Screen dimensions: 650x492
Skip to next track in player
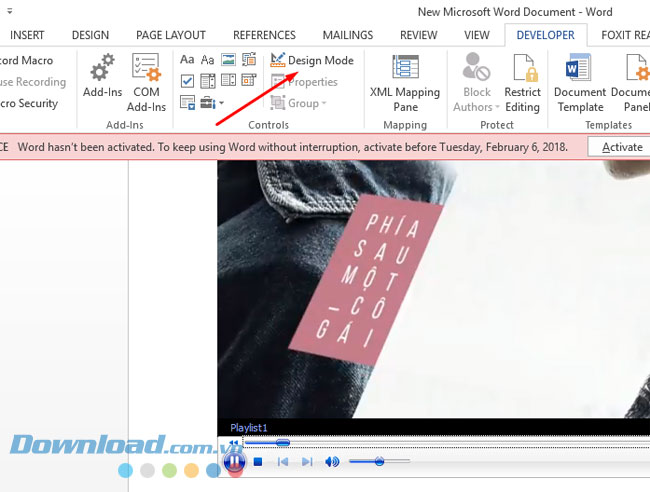(x=307, y=461)
